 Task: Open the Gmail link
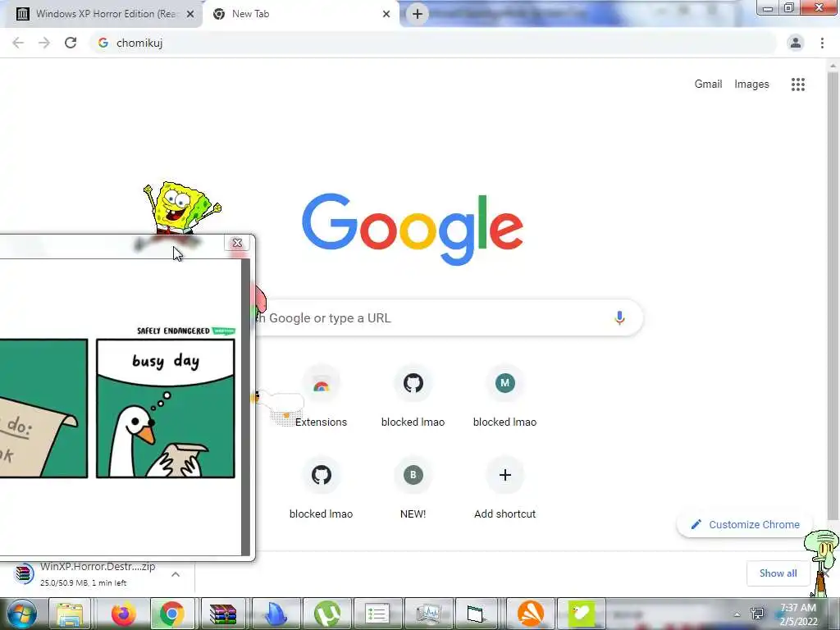pyautogui.click(x=708, y=84)
